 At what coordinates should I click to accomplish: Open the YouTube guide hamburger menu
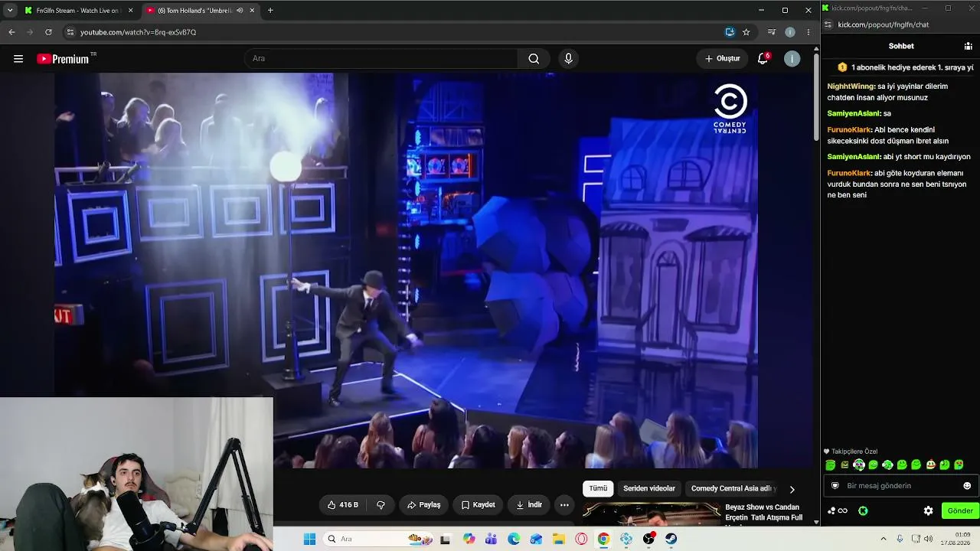pos(18,59)
